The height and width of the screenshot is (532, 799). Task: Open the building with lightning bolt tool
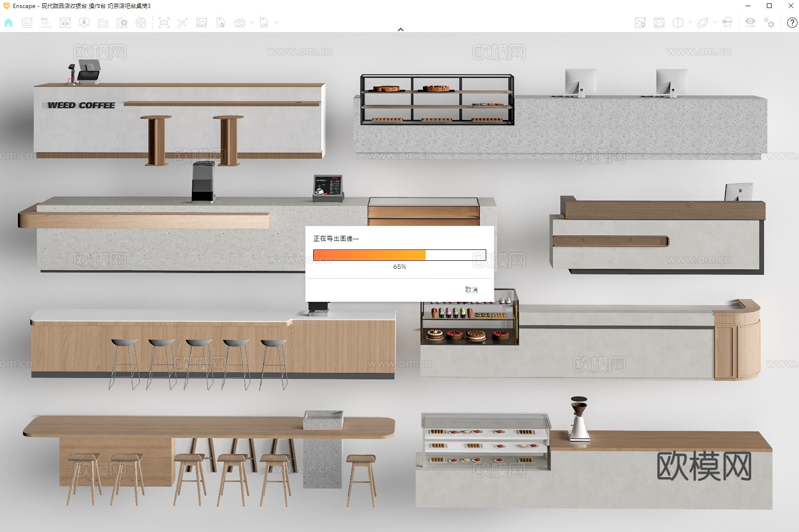click(122, 23)
